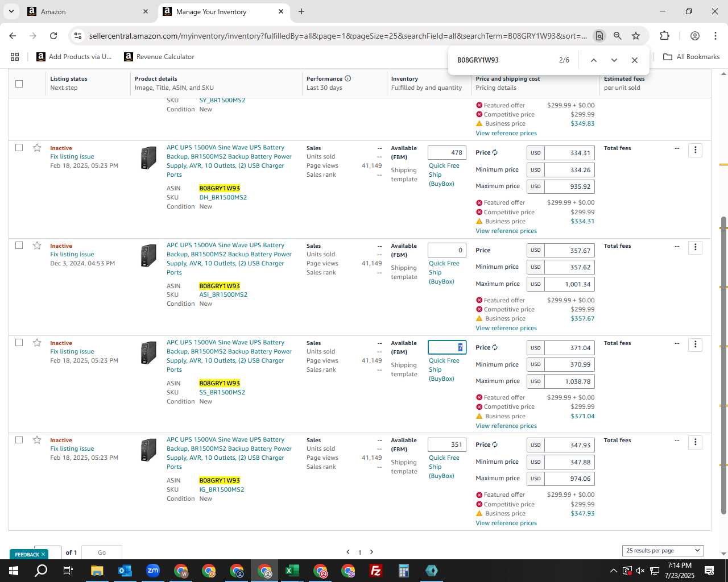Viewport: 728px width, 582px height.
Task: Open Chrome profile menu
Action: 694,36
